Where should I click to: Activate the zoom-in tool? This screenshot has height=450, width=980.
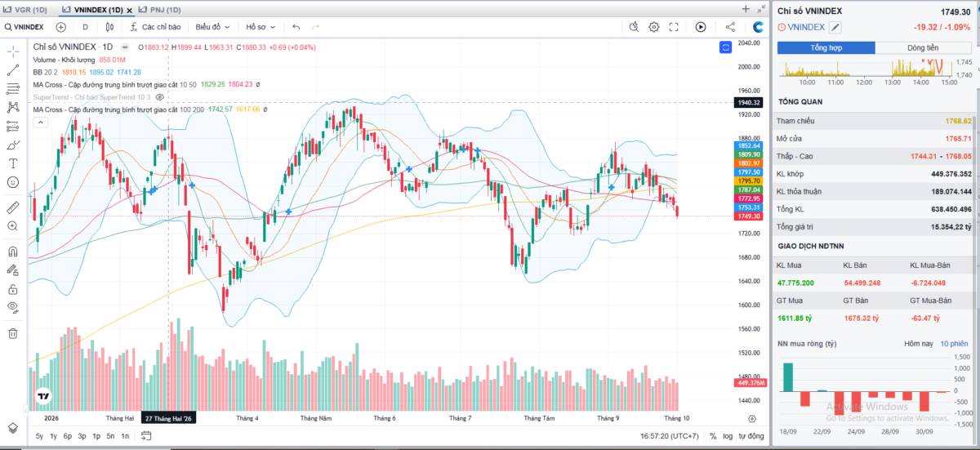(x=12, y=225)
